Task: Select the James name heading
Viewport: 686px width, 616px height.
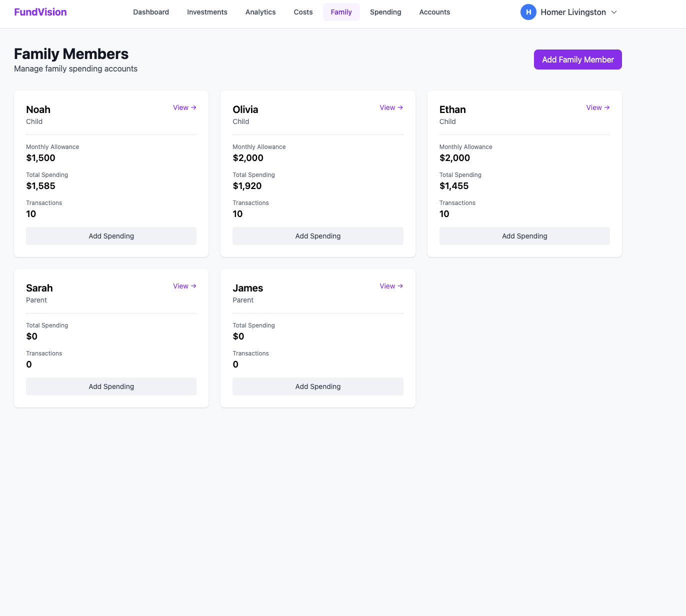Action: [248, 288]
